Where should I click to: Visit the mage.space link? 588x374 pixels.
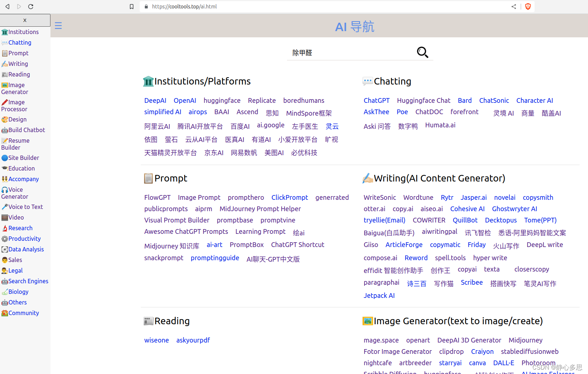pos(381,340)
